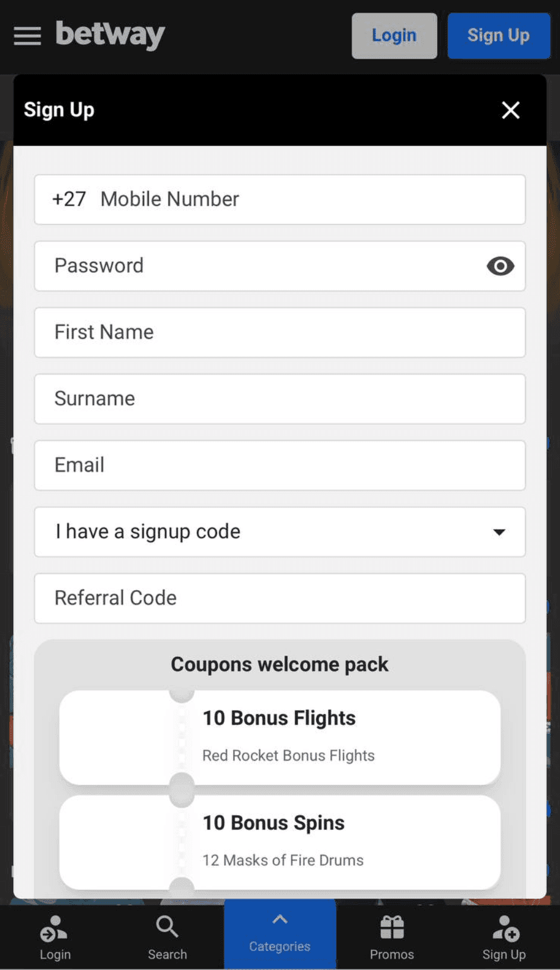Select the First Name input
This screenshot has height=970, width=560.
[279, 332]
